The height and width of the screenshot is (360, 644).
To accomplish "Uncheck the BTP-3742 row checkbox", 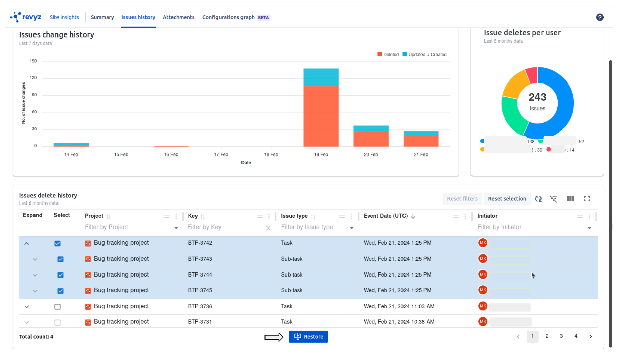I will [x=57, y=243].
